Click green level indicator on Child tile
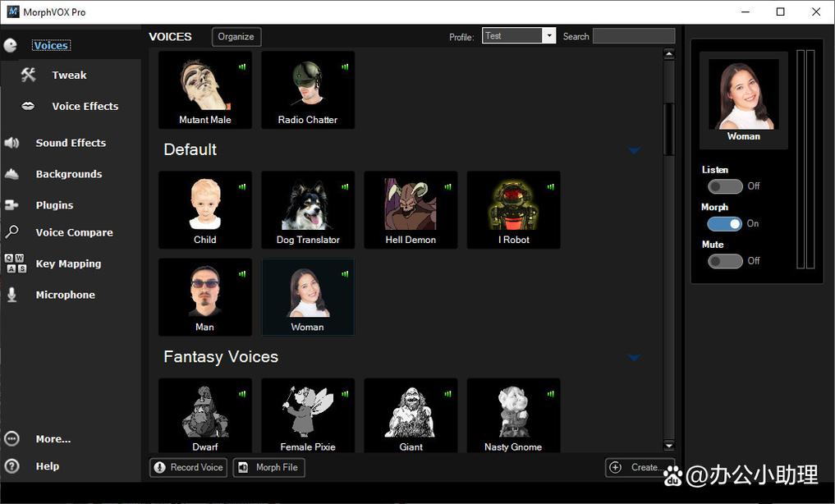 click(242, 187)
